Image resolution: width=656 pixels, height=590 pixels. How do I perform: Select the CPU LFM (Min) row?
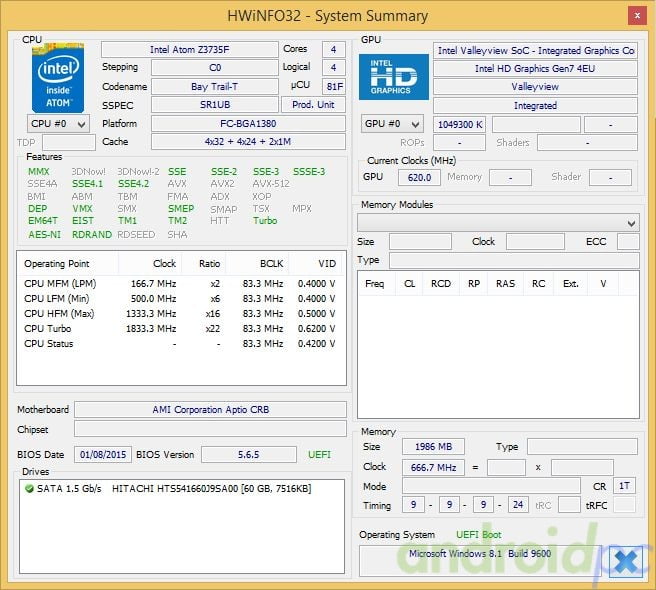coord(181,299)
